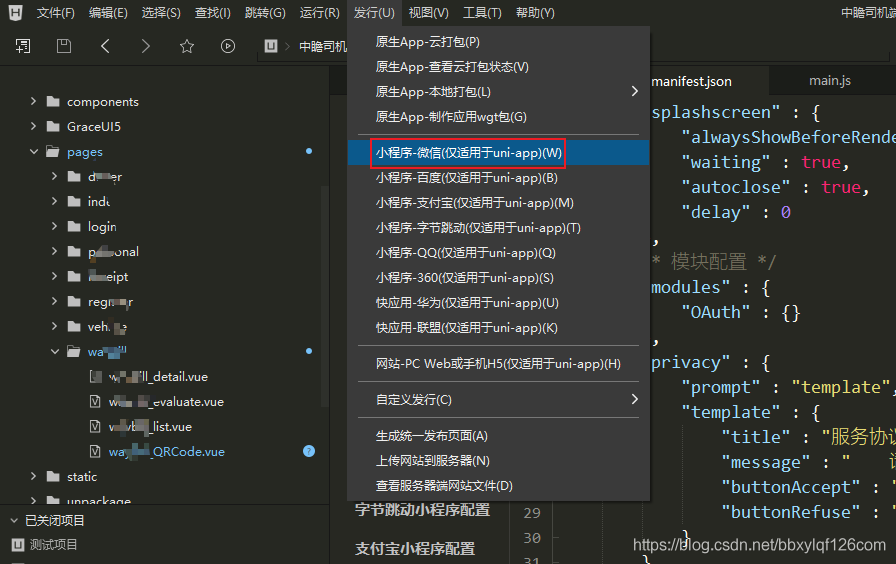Click the 测试项目 project icon
896x564 pixels.
(x=18, y=545)
